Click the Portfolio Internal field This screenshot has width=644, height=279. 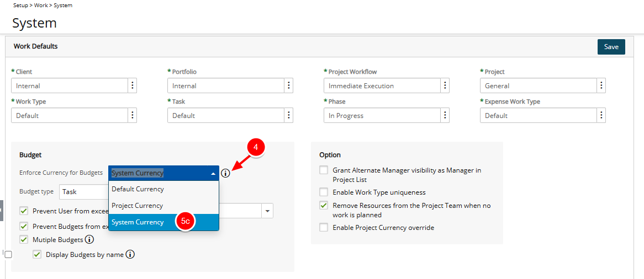tap(226, 86)
